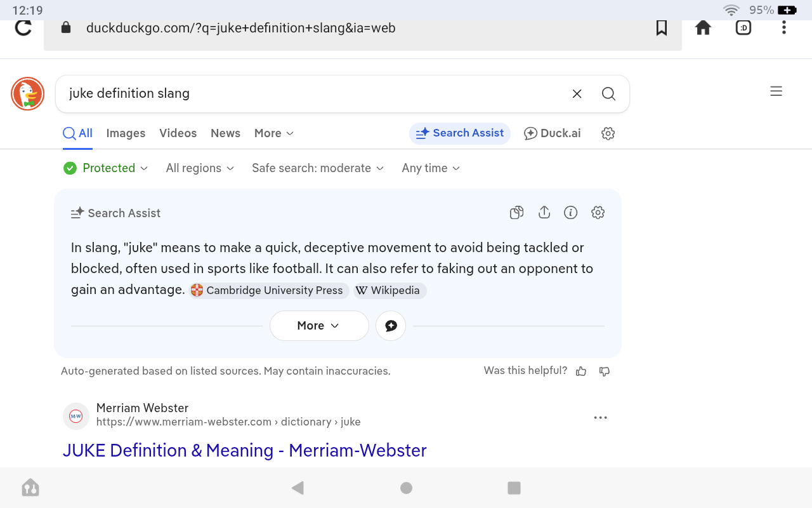The width and height of the screenshot is (812, 508).
Task: Switch to the Images tab
Action: click(126, 133)
